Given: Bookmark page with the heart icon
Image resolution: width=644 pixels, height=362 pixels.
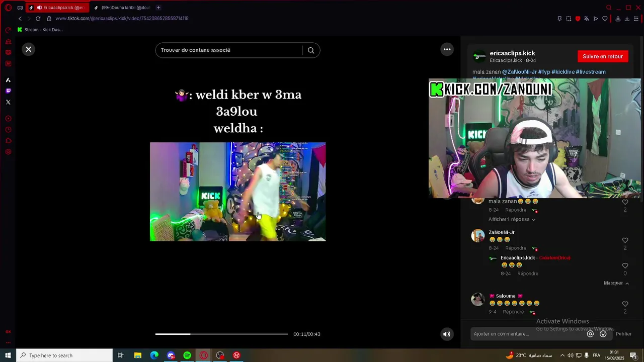Looking at the screenshot, I should coord(605,19).
